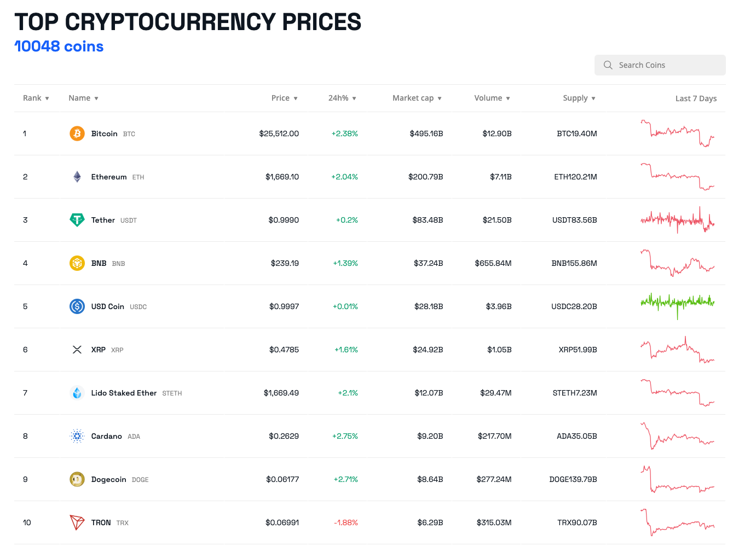Open USD Coin green 7-day chart

point(678,303)
